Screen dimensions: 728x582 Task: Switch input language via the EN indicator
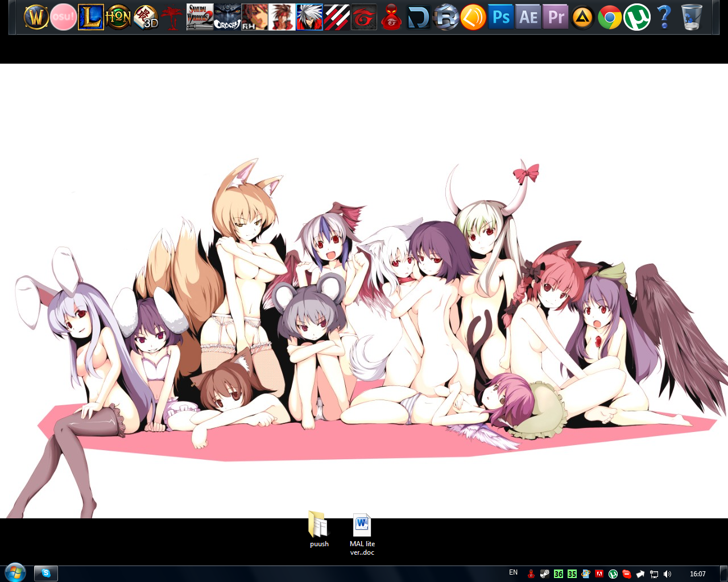click(514, 573)
